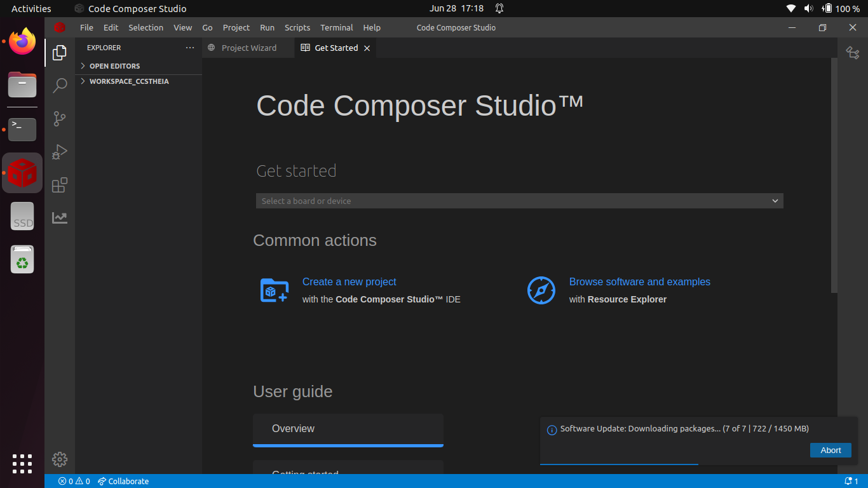Open the right sidebar panel icon
Image resolution: width=868 pixels, height=488 pixels.
pyautogui.click(x=853, y=53)
